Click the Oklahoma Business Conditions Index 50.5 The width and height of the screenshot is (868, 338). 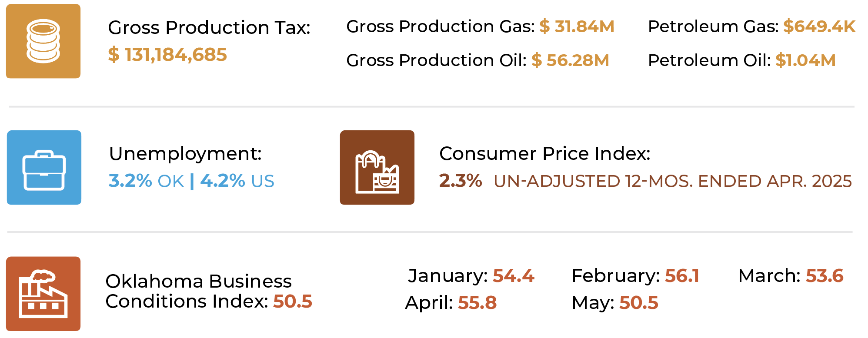[x=292, y=302]
